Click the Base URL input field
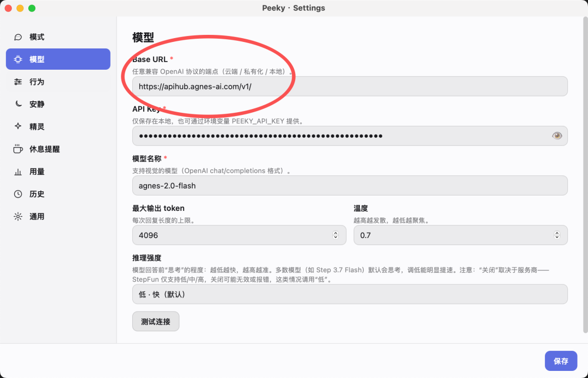 pyautogui.click(x=350, y=87)
